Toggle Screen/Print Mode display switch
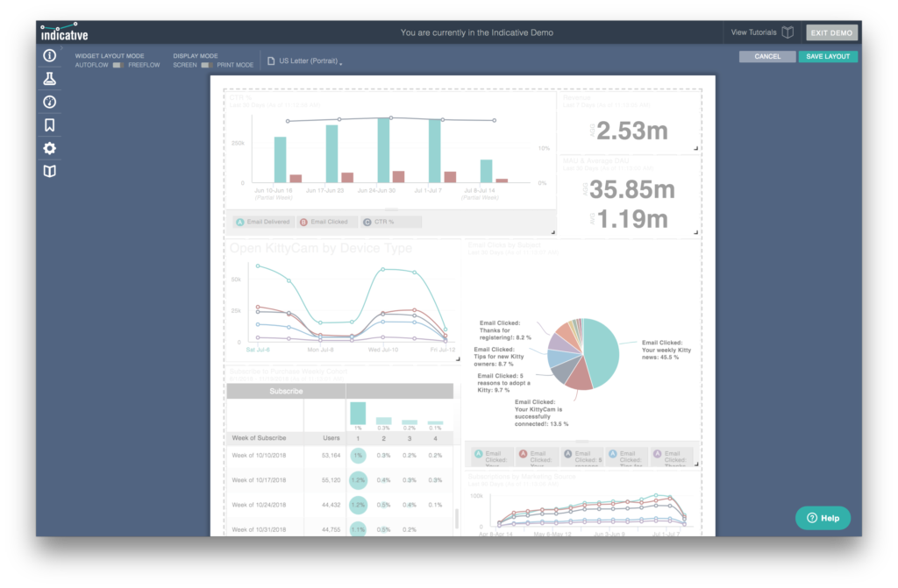This screenshot has height=588, width=898. coord(207,65)
